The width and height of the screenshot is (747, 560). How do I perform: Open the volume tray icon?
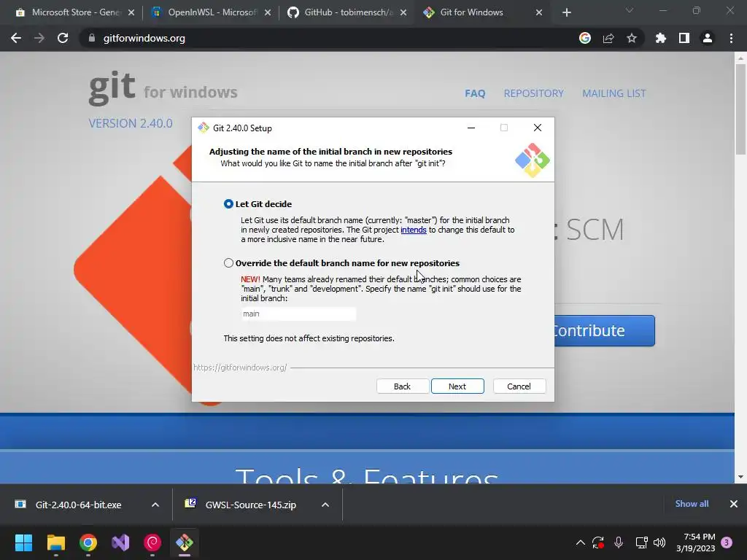[x=659, y=542]
